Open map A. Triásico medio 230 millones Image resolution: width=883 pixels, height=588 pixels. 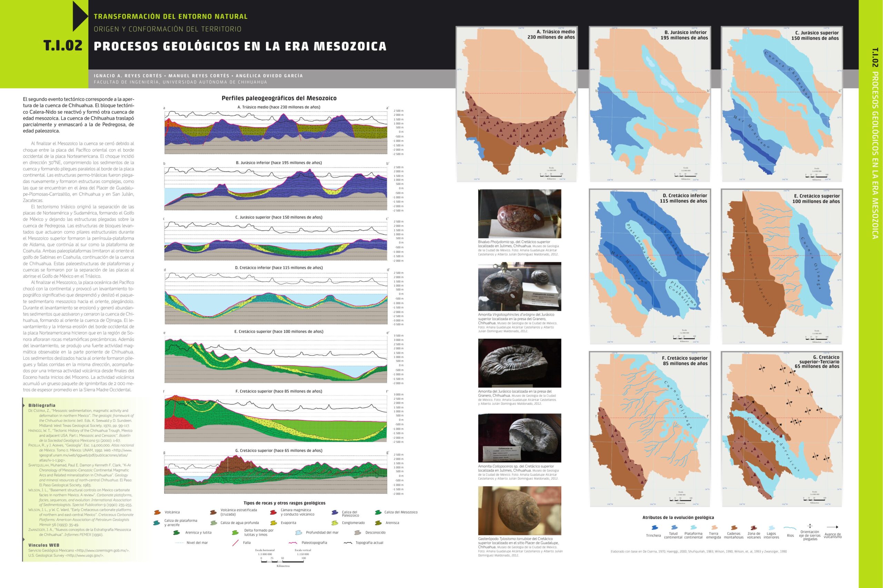[517, 104]
